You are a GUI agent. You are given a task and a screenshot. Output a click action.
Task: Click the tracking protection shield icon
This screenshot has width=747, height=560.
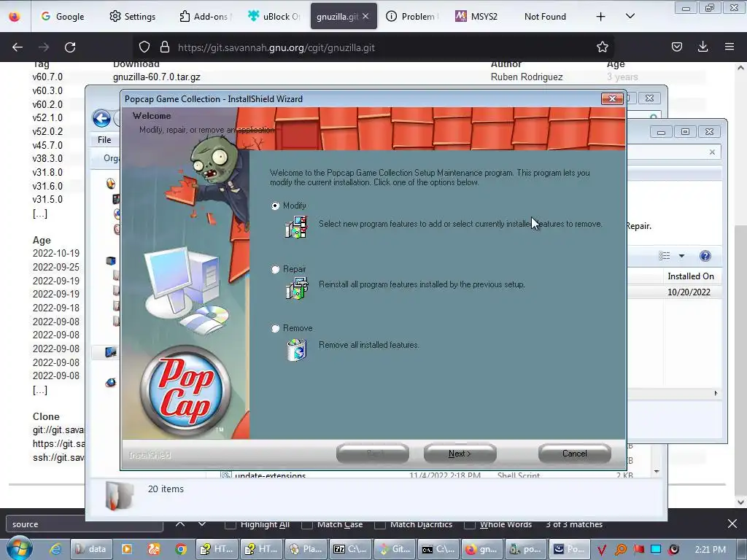144,47
